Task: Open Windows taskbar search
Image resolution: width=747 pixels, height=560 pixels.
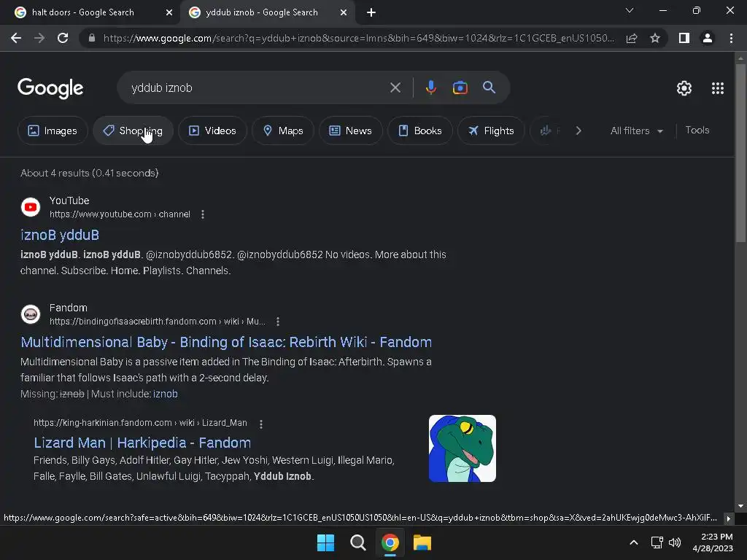Action: [357, 542]
